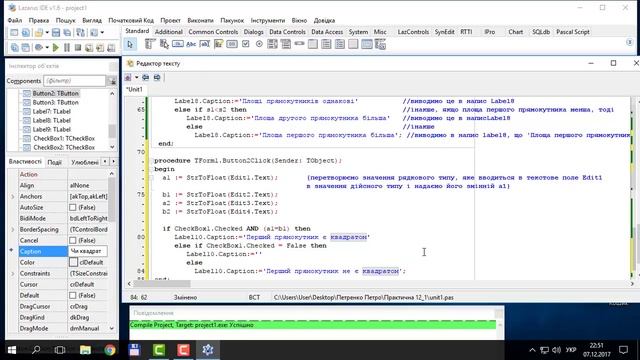Screen dimensions: 640x360
Task: Select the Unit1 editor tab
Action: [x=134, y=89]
